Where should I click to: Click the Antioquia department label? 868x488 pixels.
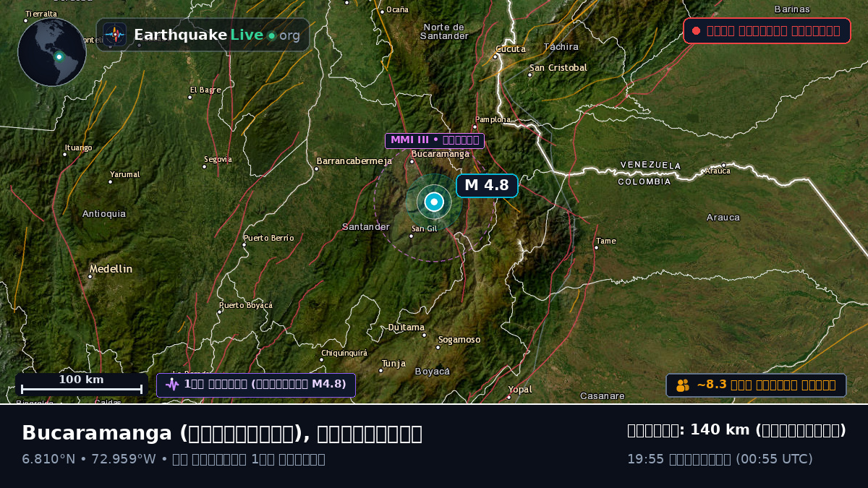(104, 214)
